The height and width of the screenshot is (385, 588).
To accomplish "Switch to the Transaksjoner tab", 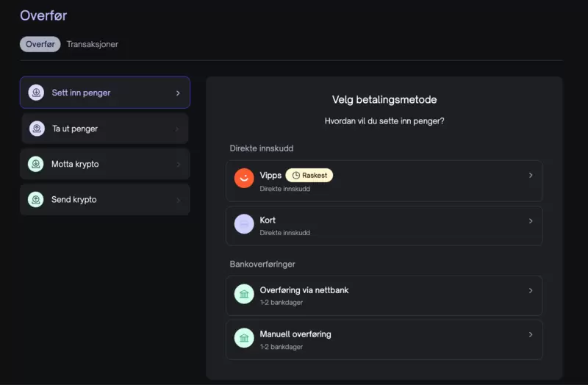I will [93, 44].
